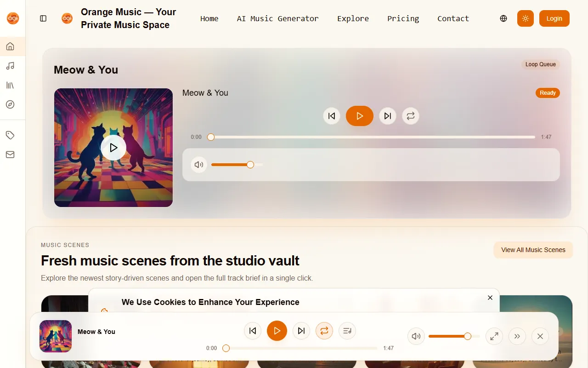
Task: Open AI Music Generator nav item
Action: coord(277,18)
